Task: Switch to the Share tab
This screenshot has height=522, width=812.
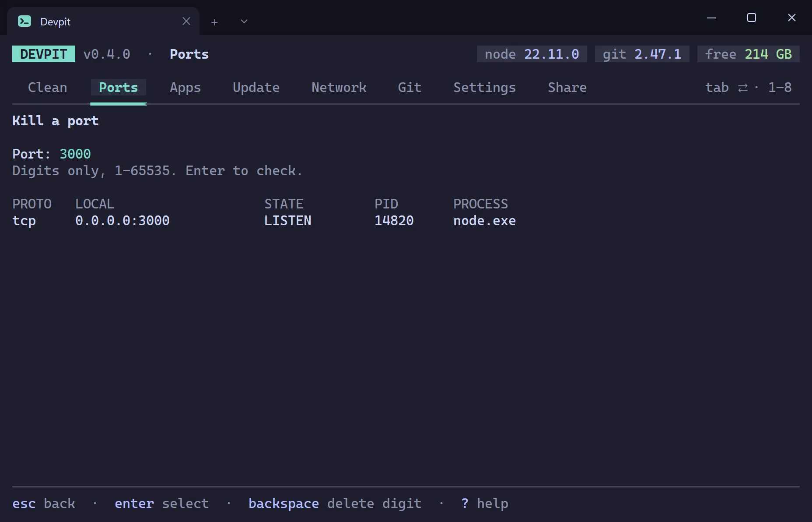Action: (x=567, y=88)
